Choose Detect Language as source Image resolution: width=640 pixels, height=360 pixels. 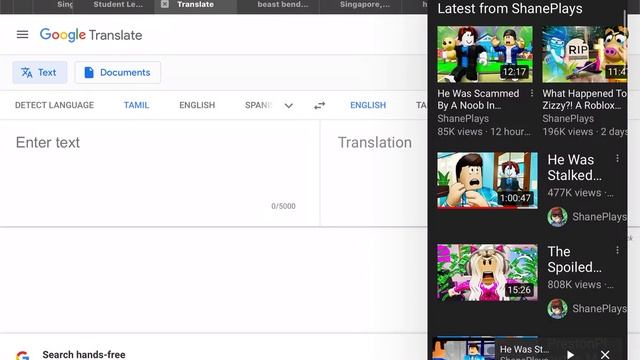pyautogui.click(x=54, y=105)
